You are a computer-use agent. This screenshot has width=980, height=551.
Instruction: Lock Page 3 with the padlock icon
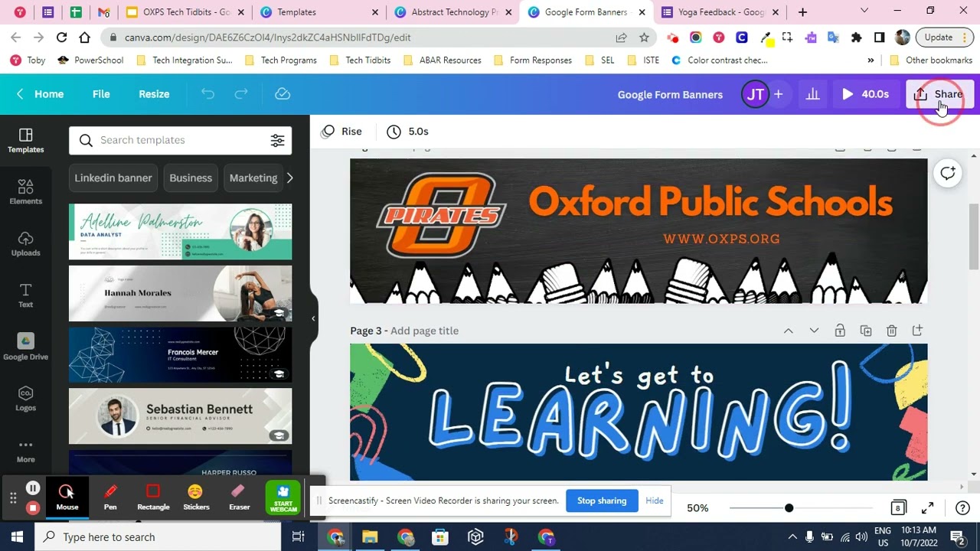point(840,331)
